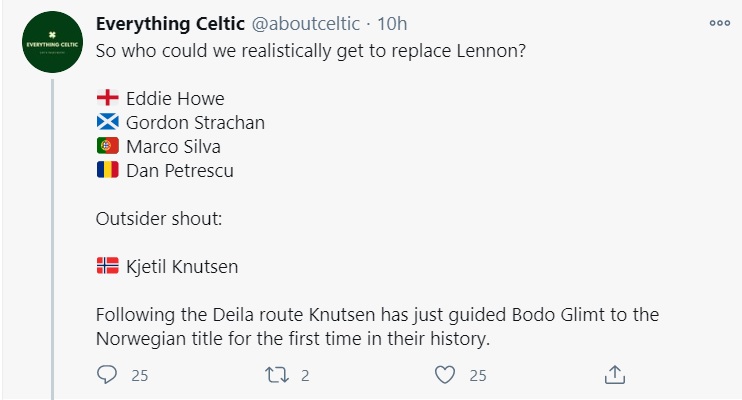Screen dimensions: 742x400
Task: Open the share tweet icon
Action: pyautogui.click(x=616, y=375)
